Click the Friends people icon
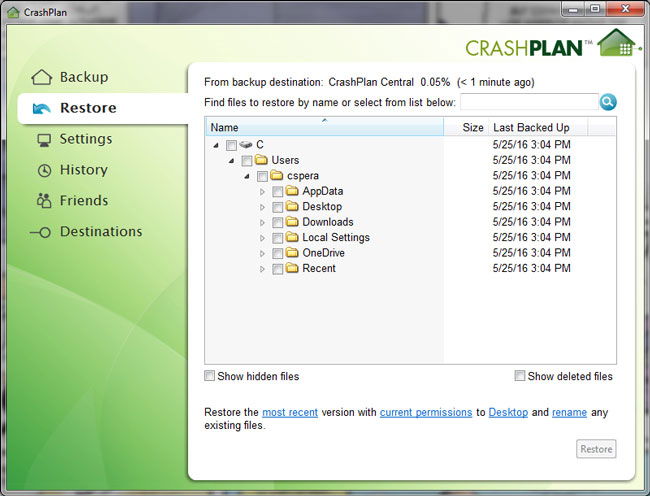 [x=44, y=201]
